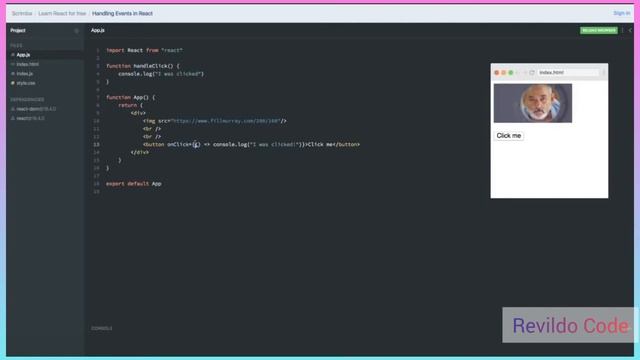
Task: Click the button onClick code line
Action: tap(251, 144)
